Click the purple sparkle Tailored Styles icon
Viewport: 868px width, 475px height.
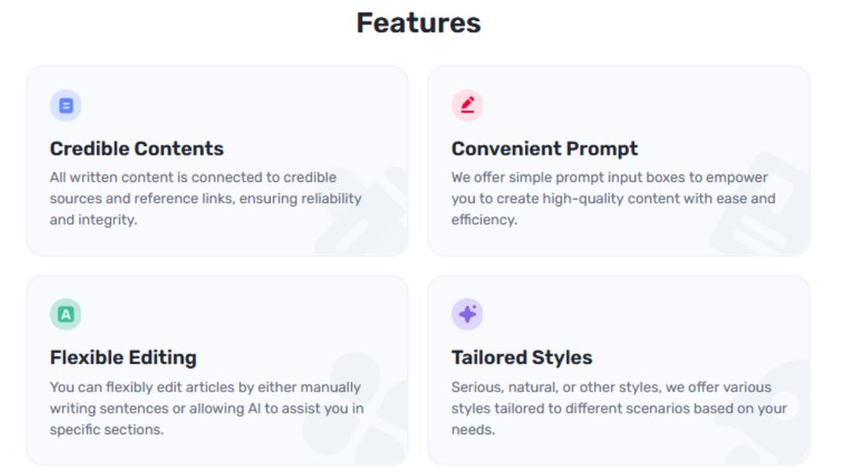(467, 314)
